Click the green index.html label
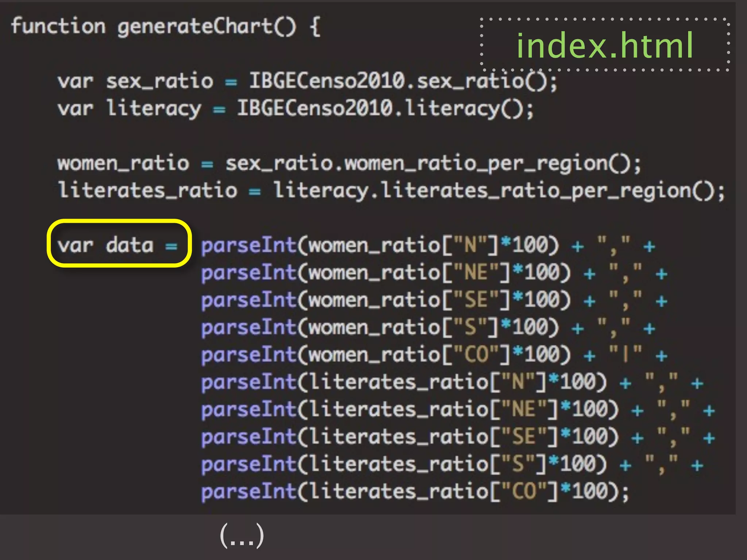 point(605,45)
